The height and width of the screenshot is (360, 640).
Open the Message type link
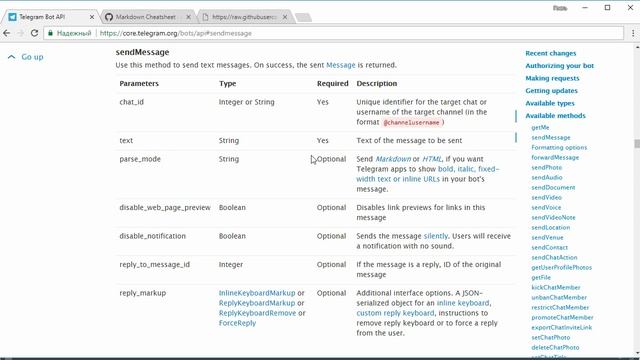point(341,65)
